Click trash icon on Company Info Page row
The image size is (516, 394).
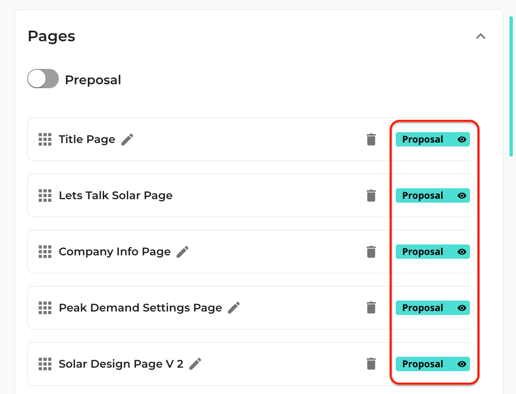pyautogui.click(x=371, y=252)
